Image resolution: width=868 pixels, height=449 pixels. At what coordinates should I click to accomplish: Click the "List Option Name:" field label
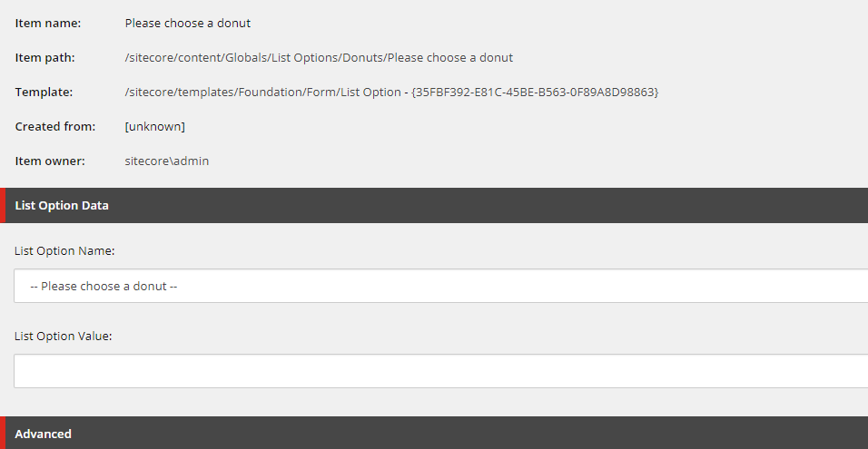[64, 251]
